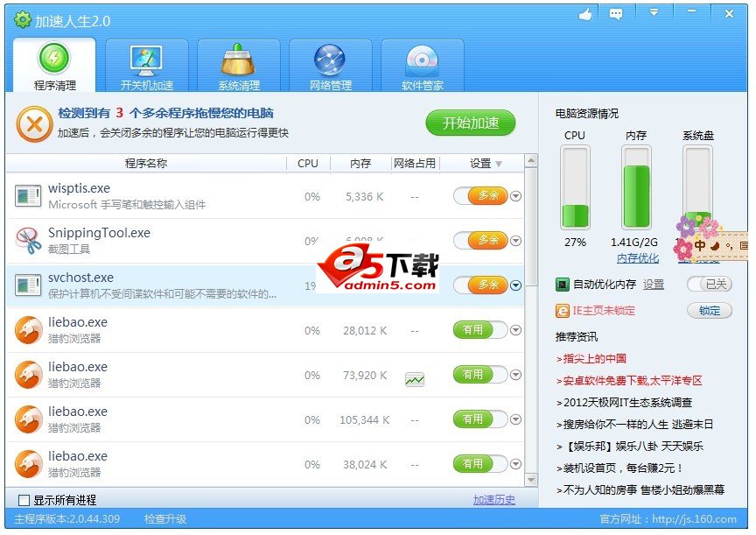Click the IE主页未锁定 icon

coord(562,311)
